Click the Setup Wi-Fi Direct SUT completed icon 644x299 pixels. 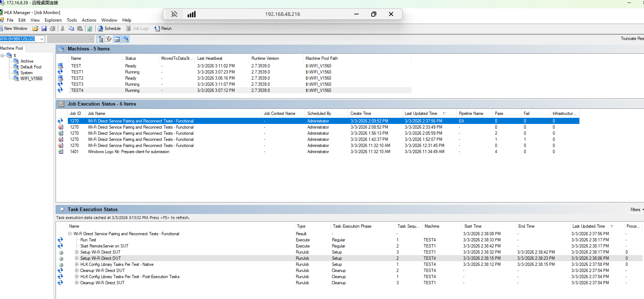pyautogui.click(x=61, y=253)
